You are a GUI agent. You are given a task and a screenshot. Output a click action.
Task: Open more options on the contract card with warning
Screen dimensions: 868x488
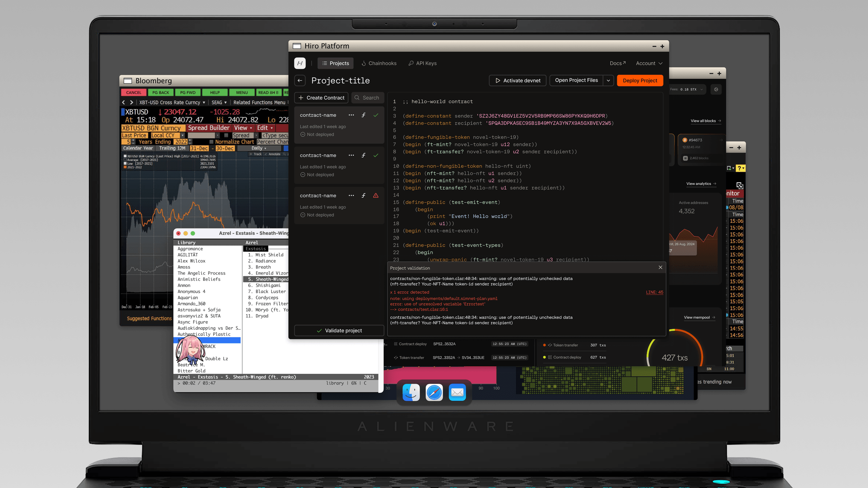click(x=351, y=196)
